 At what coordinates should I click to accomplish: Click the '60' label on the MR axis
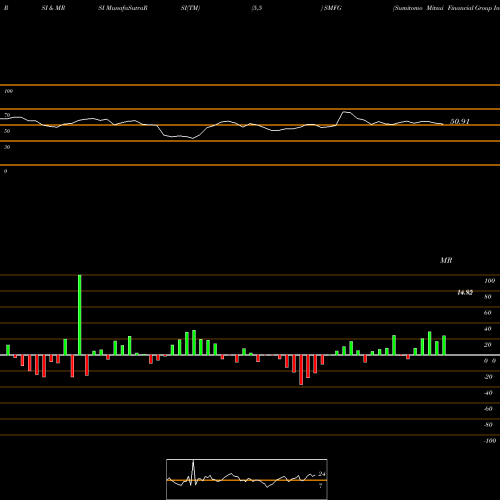coord(488,313)
